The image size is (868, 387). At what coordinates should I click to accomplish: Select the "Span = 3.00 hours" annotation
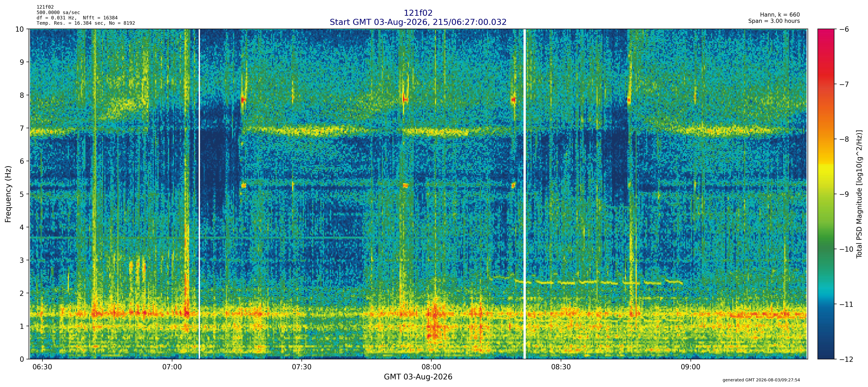pyautogui.click(x=774, y=21)
